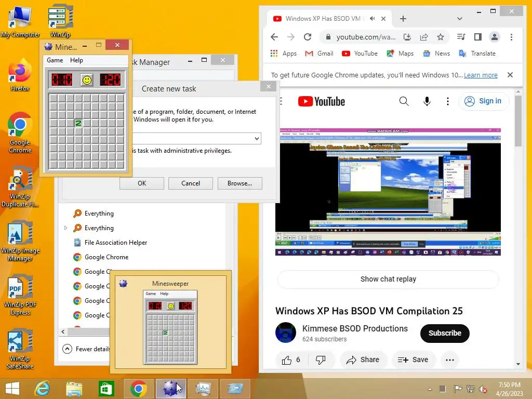The image size is (532, 399).
Task: Dismiss the Chrome update notification bar
Action: pos(510,75)
